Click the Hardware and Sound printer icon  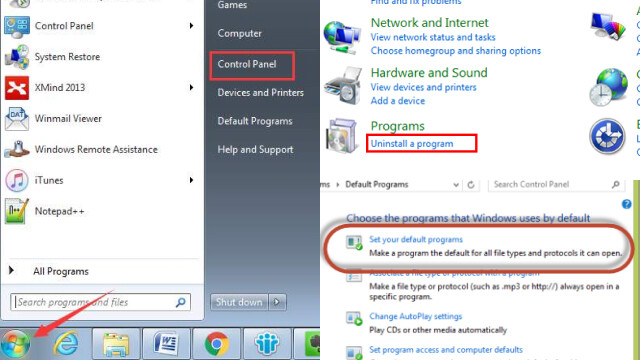point(343,87)
